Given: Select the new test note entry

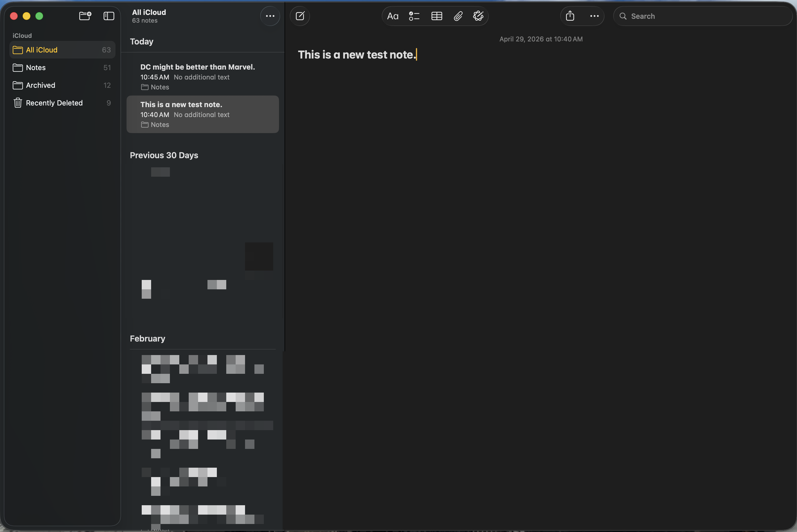Looking at the screenshot, I should pyautogui.click(x=202, y=114).
